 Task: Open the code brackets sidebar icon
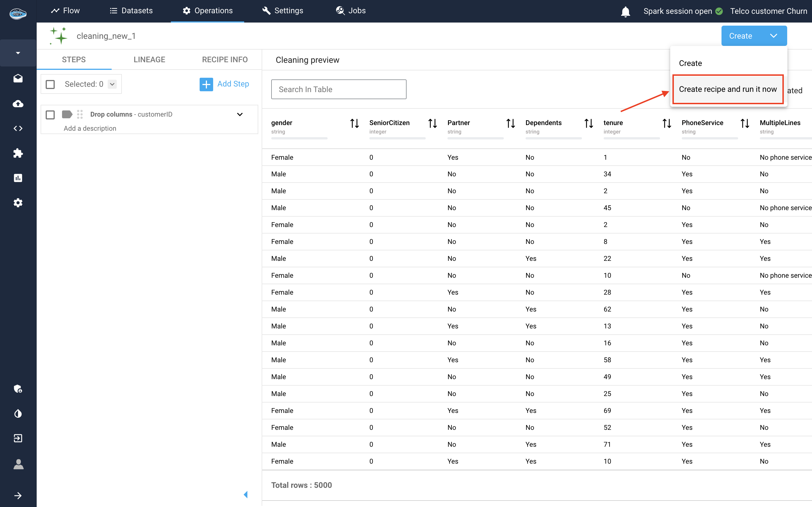(18, 128)
